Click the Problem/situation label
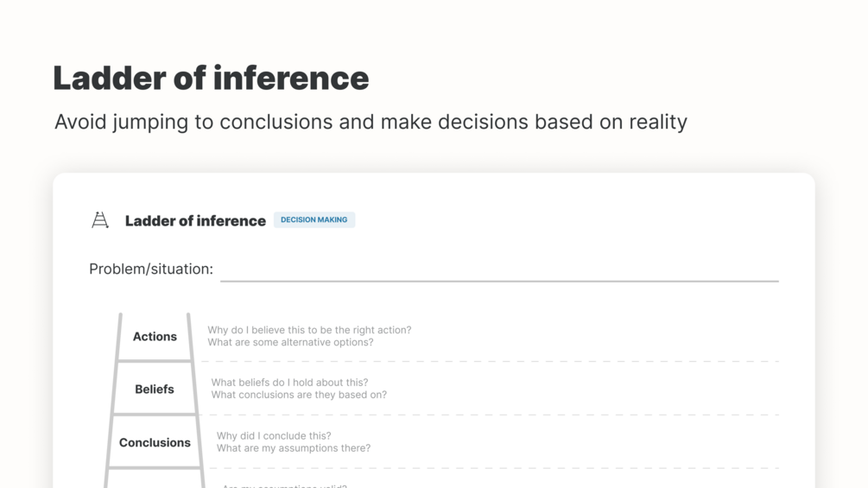The width and height of the screenshot is (868, 488). coord(151,269)
